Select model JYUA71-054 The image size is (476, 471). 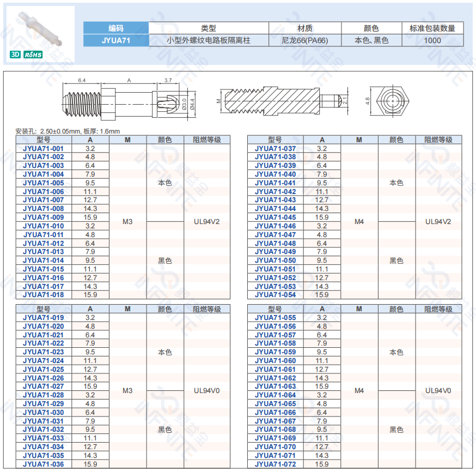pyautogui.click(x=275, y=295)
